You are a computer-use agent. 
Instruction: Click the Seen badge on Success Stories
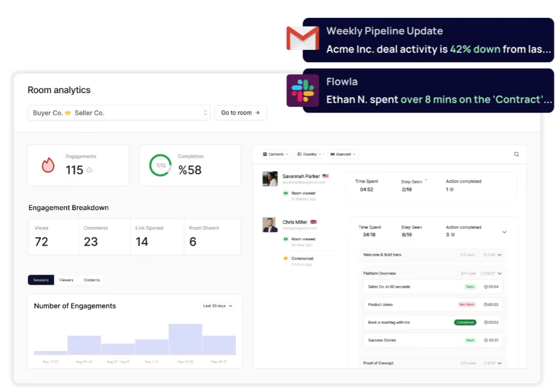coord(470,340)
